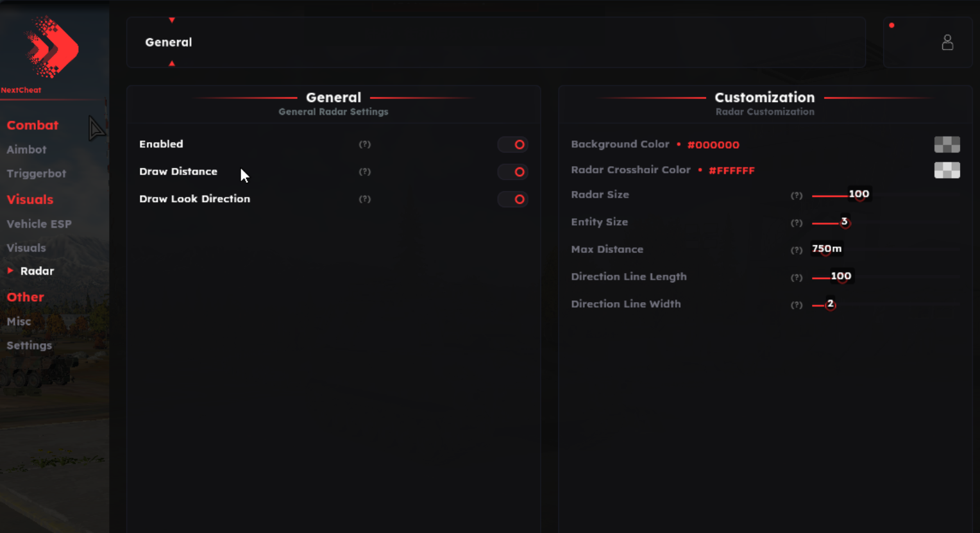Screen dimensions: 980x533
Task: Click the red status dot near profile
Action: point(891,26)
